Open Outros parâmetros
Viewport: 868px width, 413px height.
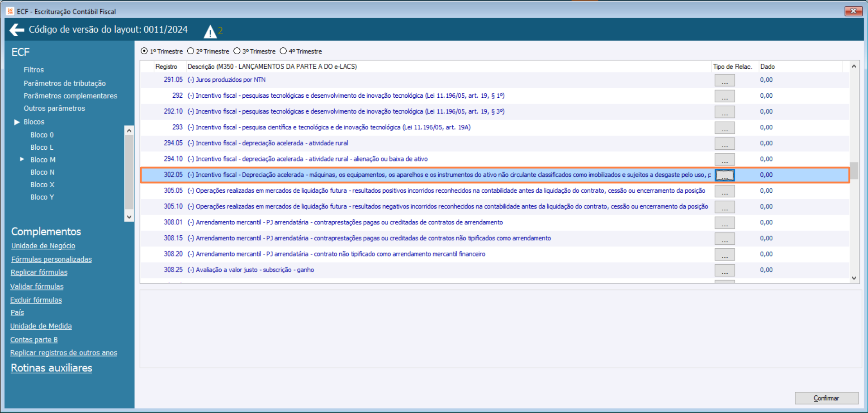54,108
